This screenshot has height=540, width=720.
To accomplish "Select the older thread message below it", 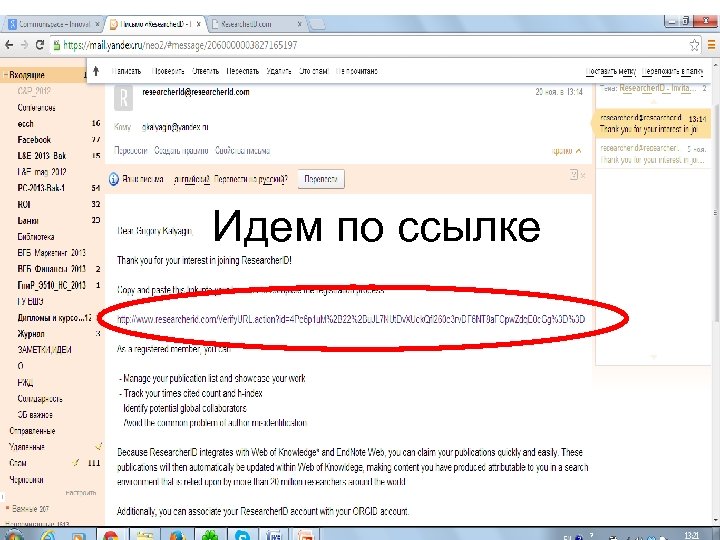I will 653,154.
